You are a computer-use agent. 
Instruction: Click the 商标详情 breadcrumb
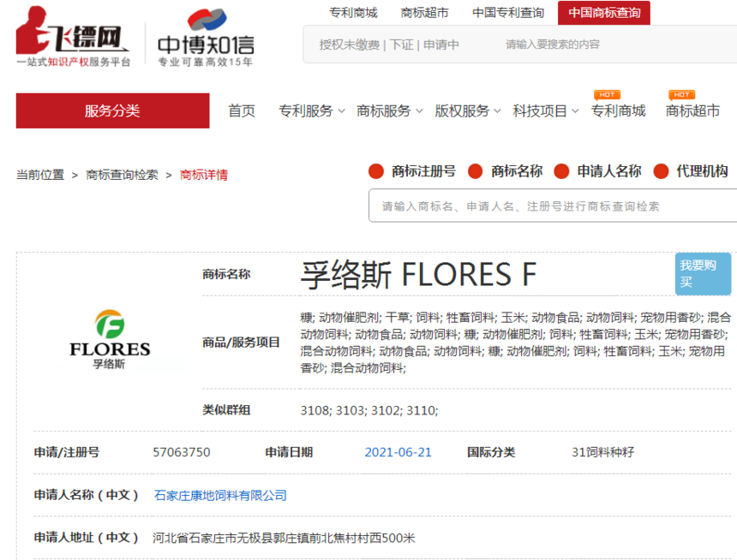click(204, 175)
